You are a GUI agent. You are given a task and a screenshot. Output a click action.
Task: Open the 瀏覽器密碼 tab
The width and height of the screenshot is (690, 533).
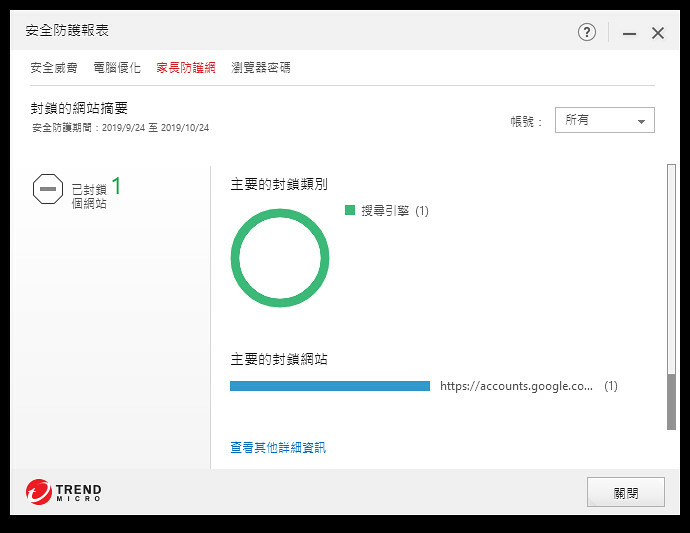(261, 68)
